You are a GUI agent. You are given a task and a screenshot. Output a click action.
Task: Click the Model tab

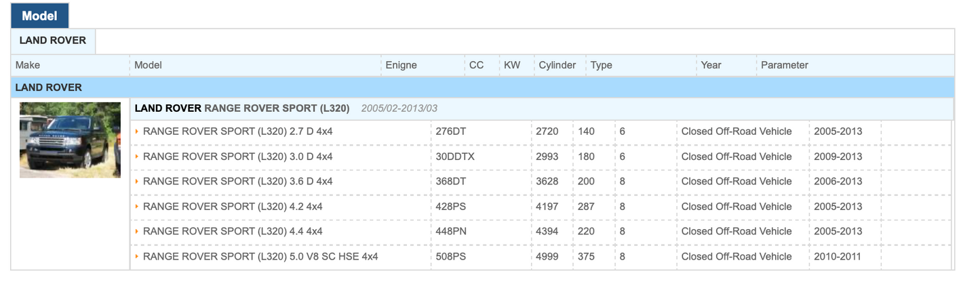point(39,16)
